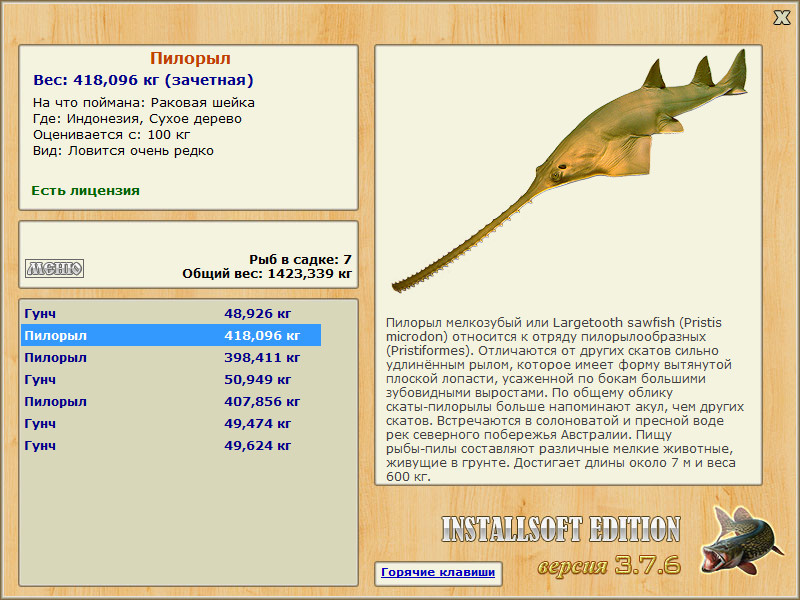The height and width of the screenshot is (600, 800).
Task: Click the Вид: Ловится очень редко line
Action: [123, 151]
